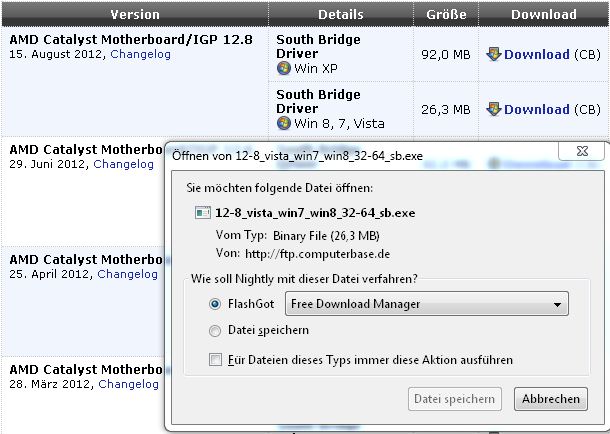
Task: Click 'AMD Catalyst Motherboard/IGP 12.8' title
Action: [131, 40]
